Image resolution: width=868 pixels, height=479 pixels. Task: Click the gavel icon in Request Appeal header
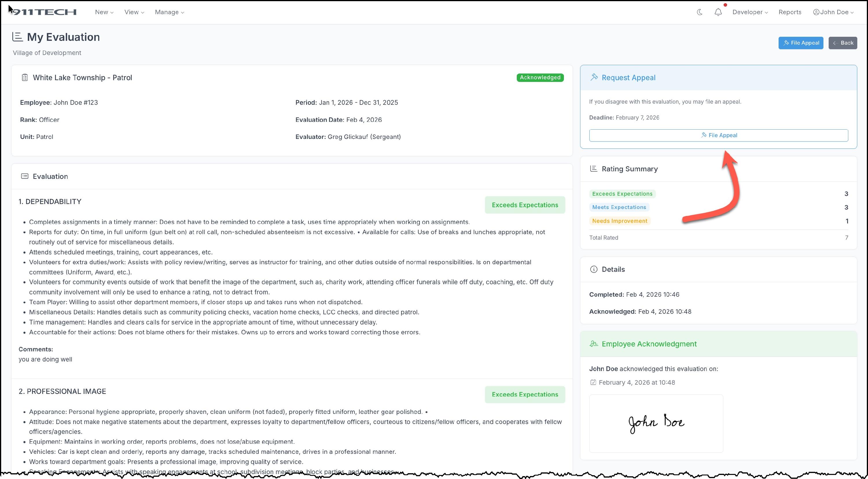[x=594, y=78]
